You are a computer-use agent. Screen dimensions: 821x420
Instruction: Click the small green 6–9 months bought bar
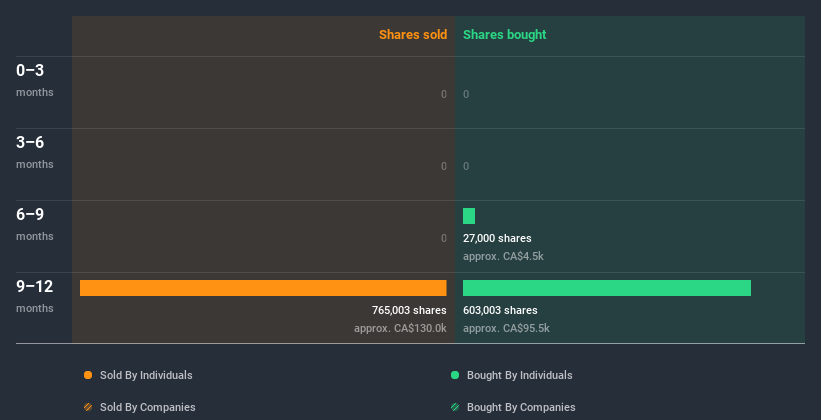point(469,216)
